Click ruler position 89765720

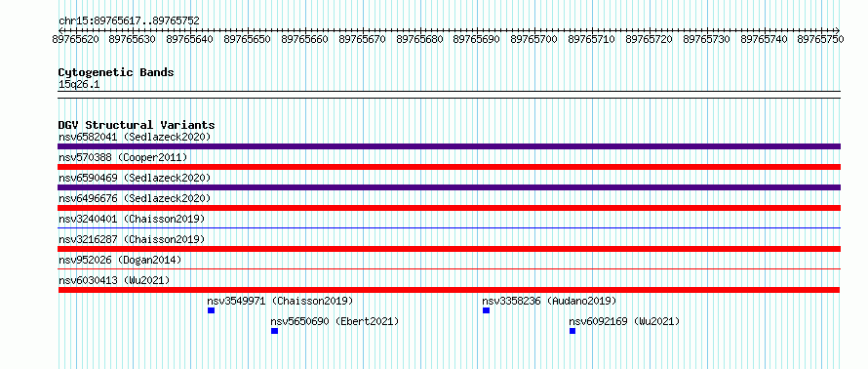(650, 39)
